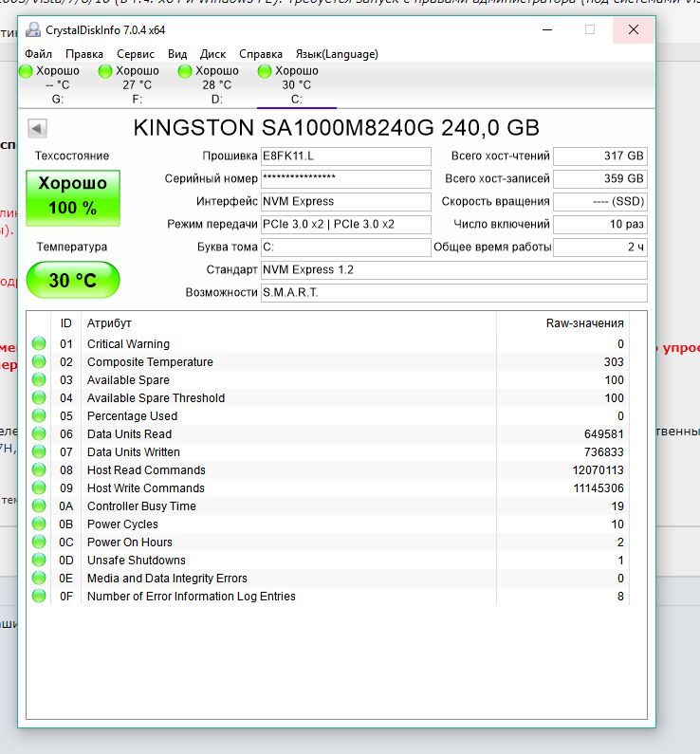Click the 2 ч total working time value
This screenshot has height=754, width=700.
(x=600, y=248)
